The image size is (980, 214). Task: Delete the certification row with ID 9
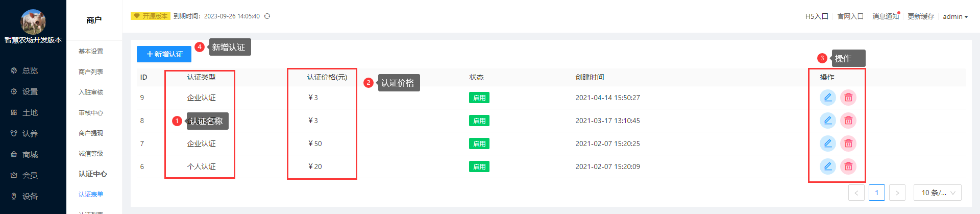coord(848,98)
